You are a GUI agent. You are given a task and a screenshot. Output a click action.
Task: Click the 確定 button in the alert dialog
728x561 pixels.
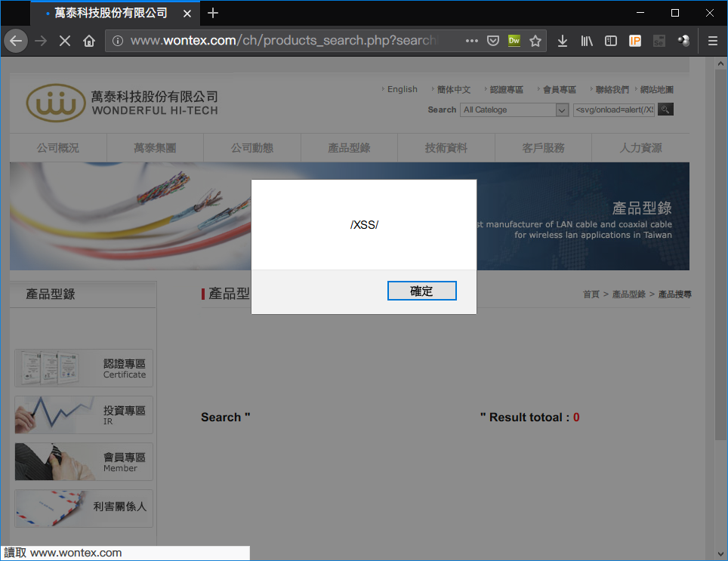pyautogui.click(x=421, y=291)
